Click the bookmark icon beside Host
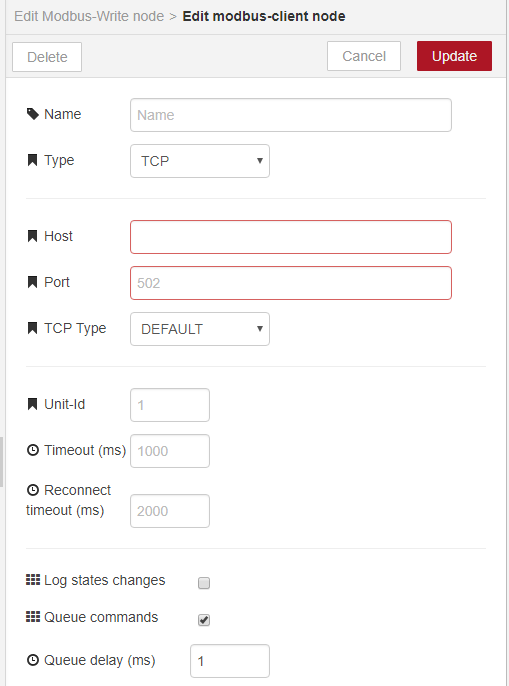Screen dimensions: 509x686 [x=32, y=236]
